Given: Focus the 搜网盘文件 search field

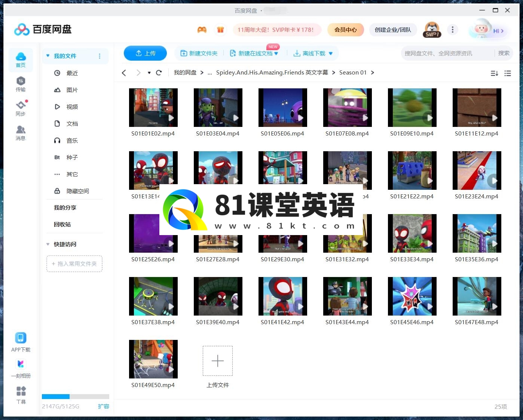Looking at the screenshot, I should [x=448, y=54].
